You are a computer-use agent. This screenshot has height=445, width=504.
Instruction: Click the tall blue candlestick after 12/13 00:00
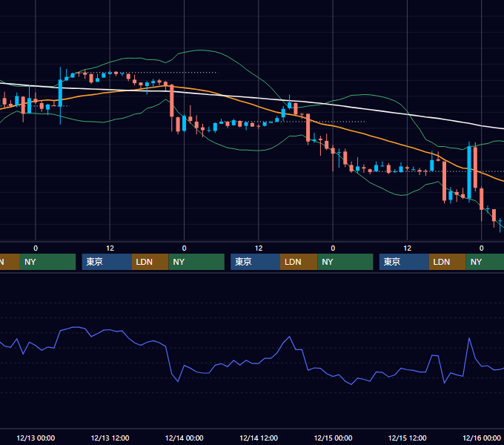pyautogui.click(x=61, y=93)
